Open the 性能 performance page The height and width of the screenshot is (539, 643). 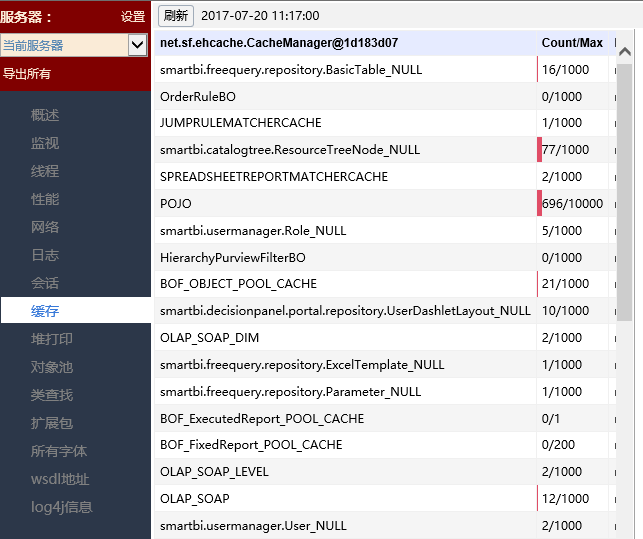(45, 199)
